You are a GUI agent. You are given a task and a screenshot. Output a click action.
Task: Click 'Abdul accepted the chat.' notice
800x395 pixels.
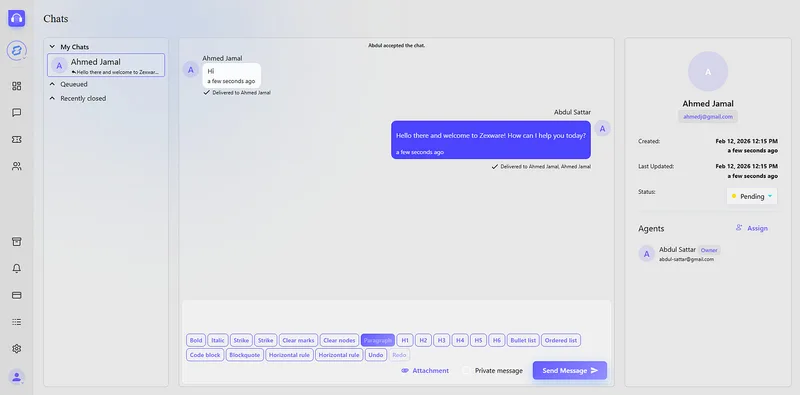tap(396, 45)
